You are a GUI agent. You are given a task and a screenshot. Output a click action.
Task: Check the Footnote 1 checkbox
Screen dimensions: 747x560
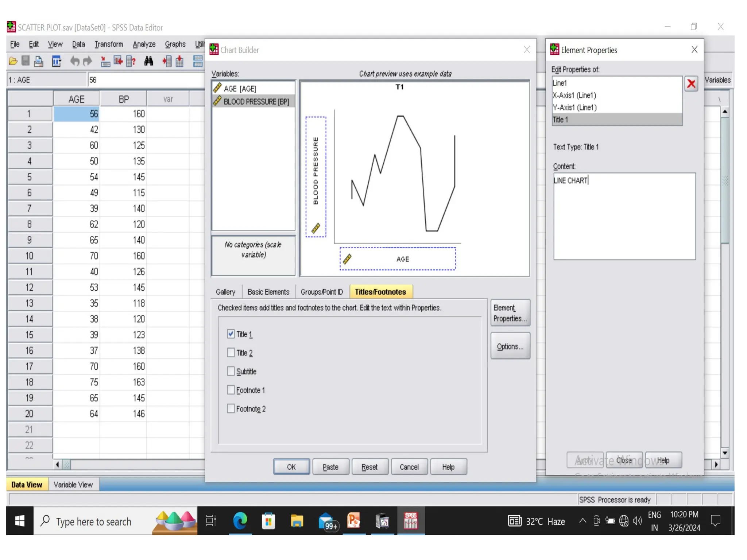pyautogui.click(x=231, y=390)
